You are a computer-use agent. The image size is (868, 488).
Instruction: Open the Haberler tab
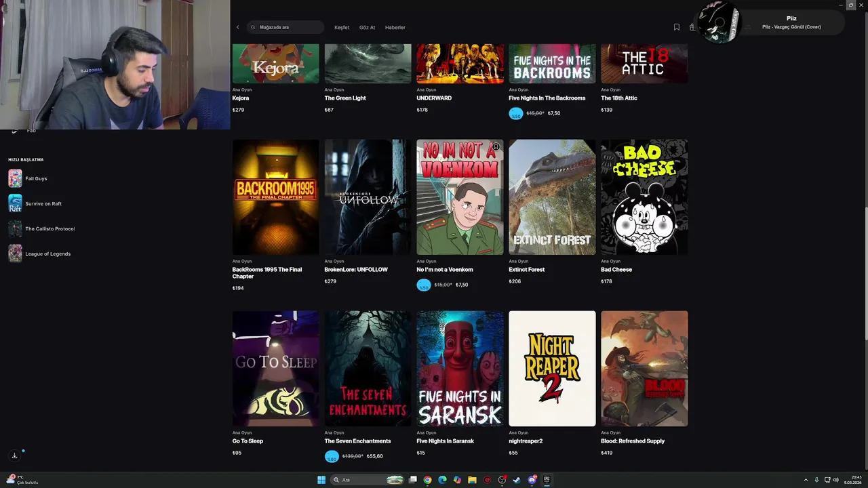(395, 27)
